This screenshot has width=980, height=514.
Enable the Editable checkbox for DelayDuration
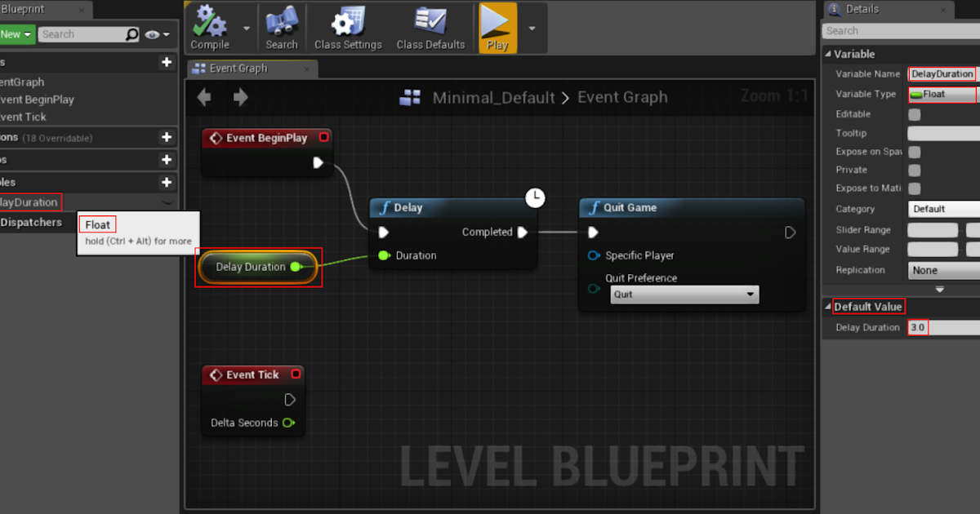click(x=912, y=114)
